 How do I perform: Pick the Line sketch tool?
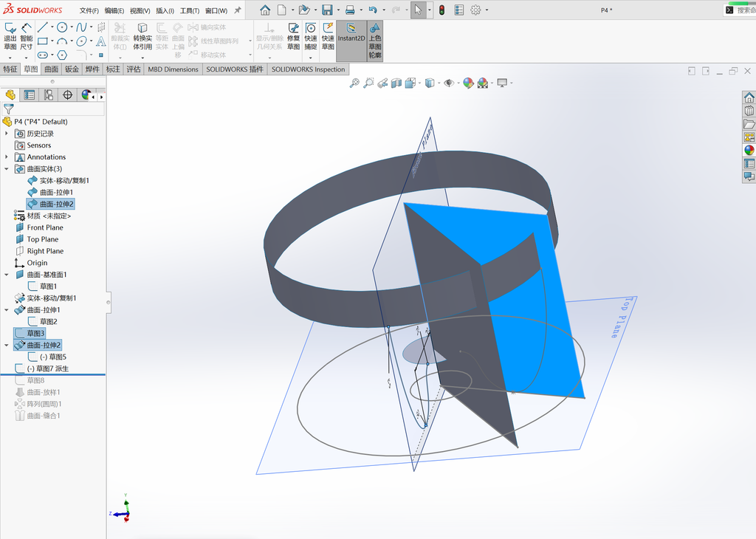[x=42, y=27]
